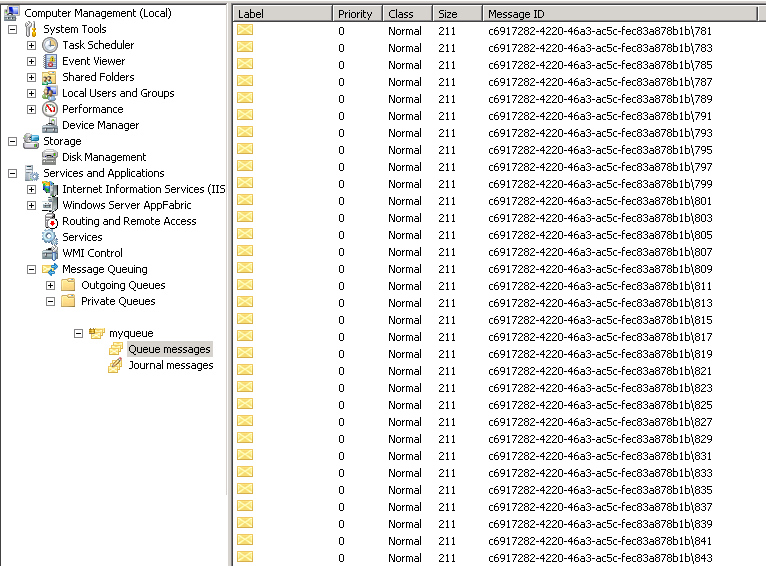Click envelope icon of message ending 781
This screenshot has height=566, width=766.
245,31
